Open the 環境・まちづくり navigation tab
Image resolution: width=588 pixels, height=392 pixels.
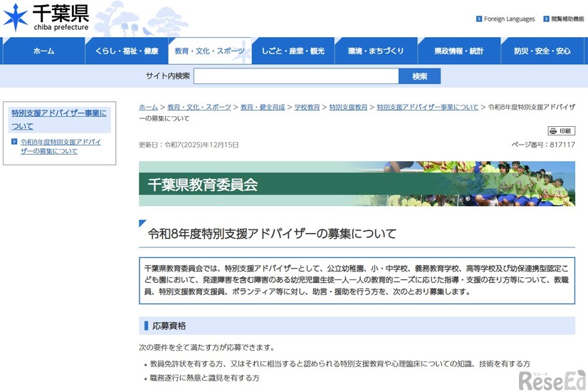click(x=376, y=51)
